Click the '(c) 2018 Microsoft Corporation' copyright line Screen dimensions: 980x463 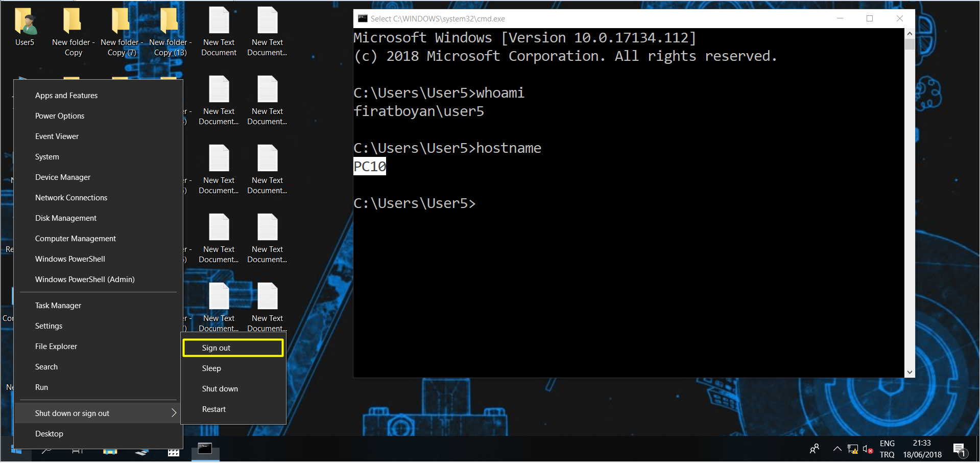click(565, 56)
